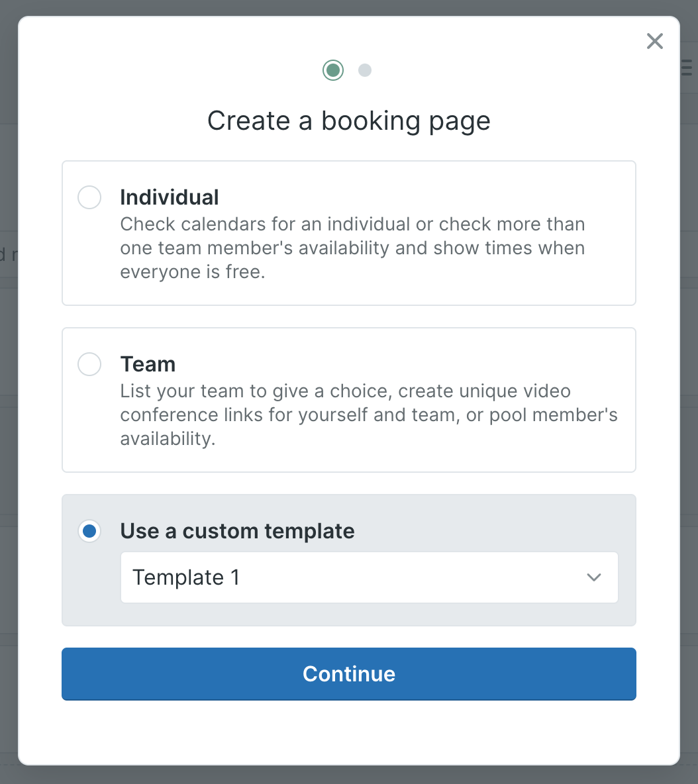This screenshot has width=698, height=784.
Task: Click the hamburger menu behind the dialog
Action: point(687,66)
